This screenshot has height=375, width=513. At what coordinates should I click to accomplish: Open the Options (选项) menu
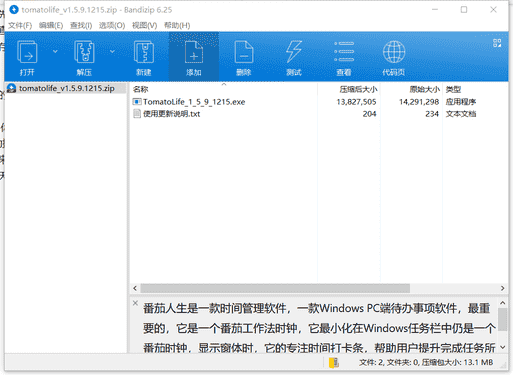point(112,25)
